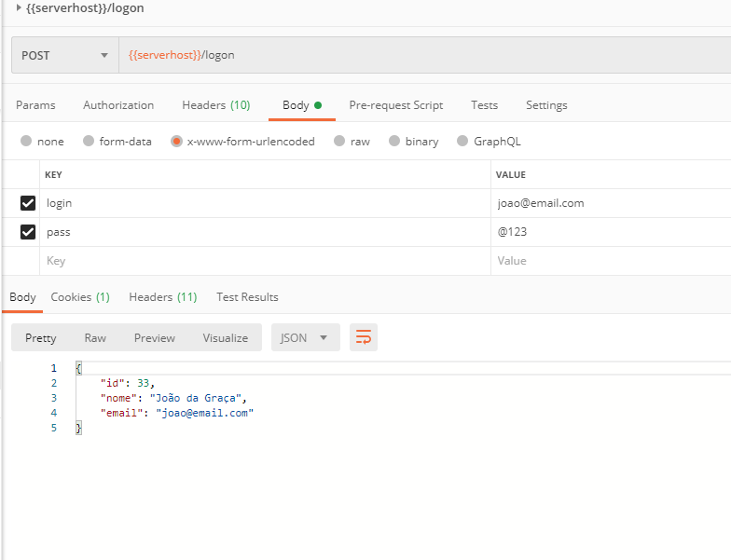Image resolution: width=731 pixels, height=560 pixels.
Task: Toggle word wrap icon in response toolbar
Action: tap(364, 337)
